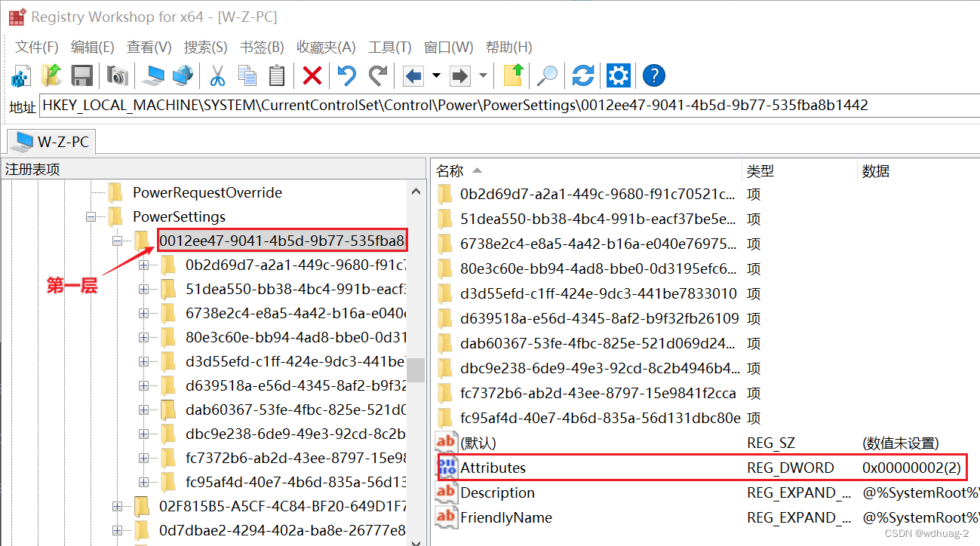980x546 pixels.
Task: Click the gray redo arrow
Action: 377,75
